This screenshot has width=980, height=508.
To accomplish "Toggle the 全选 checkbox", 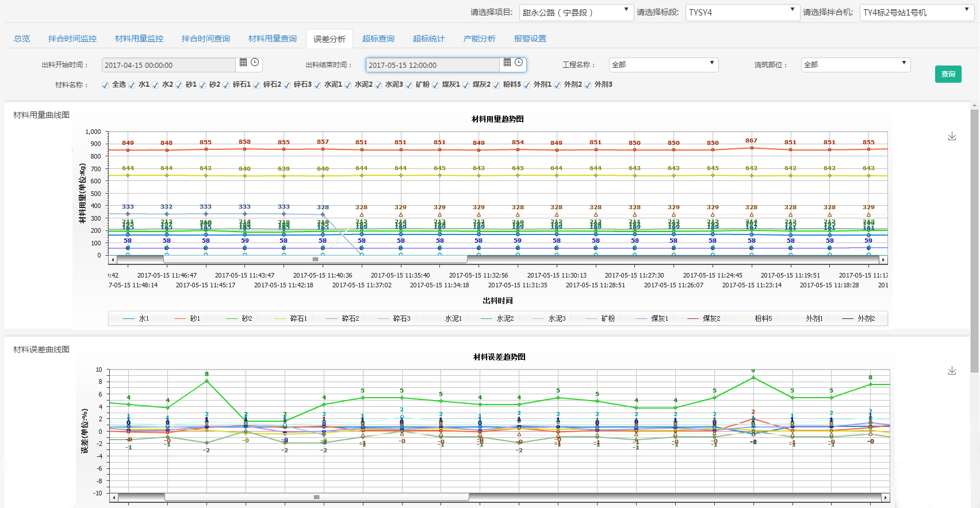I will click(x=105, y=85).
